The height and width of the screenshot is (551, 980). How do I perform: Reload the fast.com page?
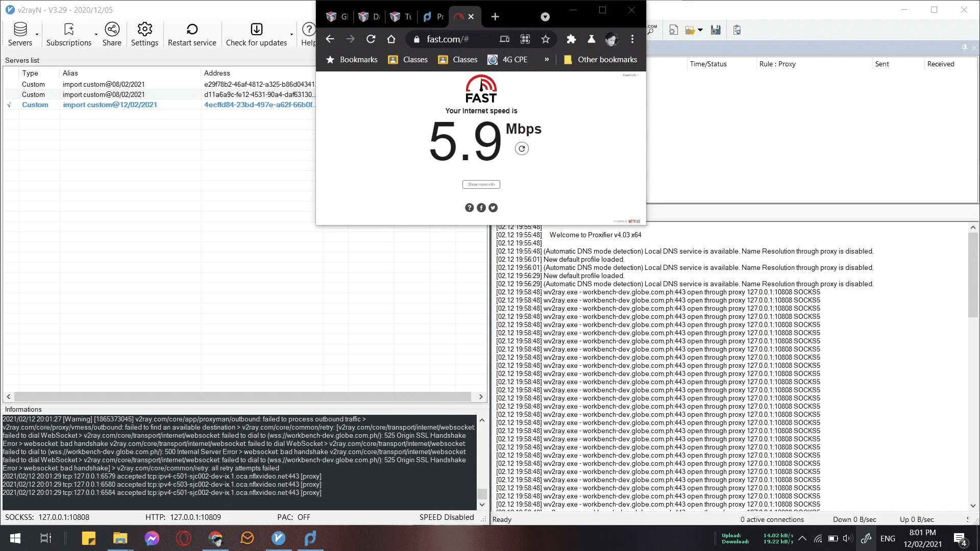click(x=371, y=39)
